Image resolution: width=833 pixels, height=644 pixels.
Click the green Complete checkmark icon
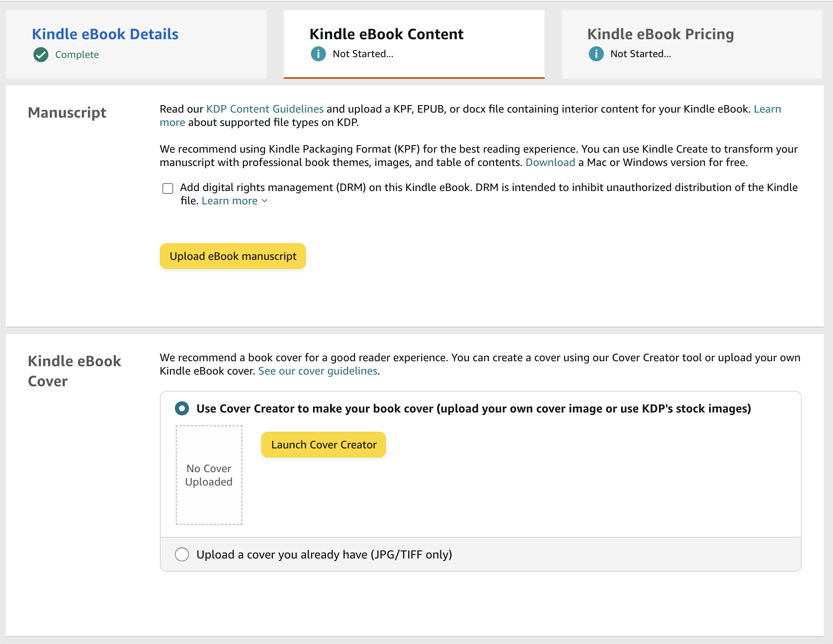coord(41,55)
